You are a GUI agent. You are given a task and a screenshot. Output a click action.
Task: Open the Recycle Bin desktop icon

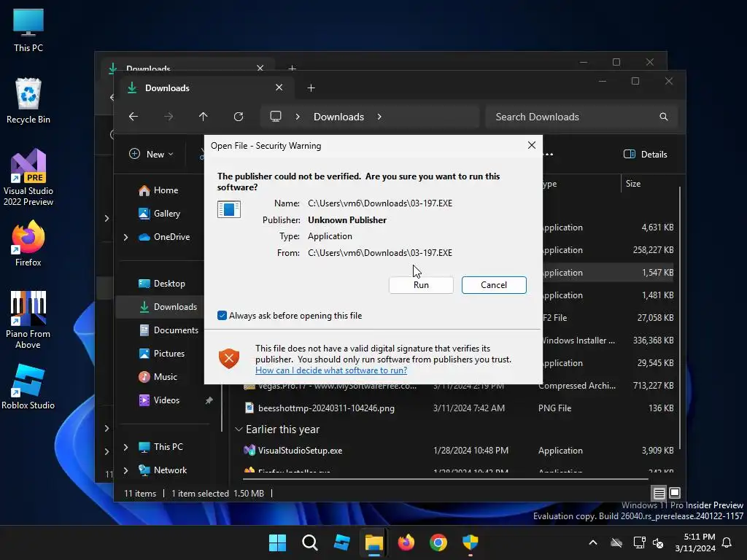point(28,101)
